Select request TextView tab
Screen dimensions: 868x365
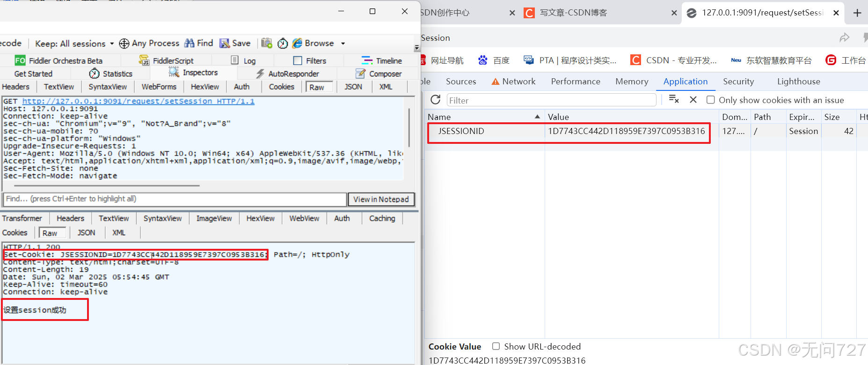59,87
